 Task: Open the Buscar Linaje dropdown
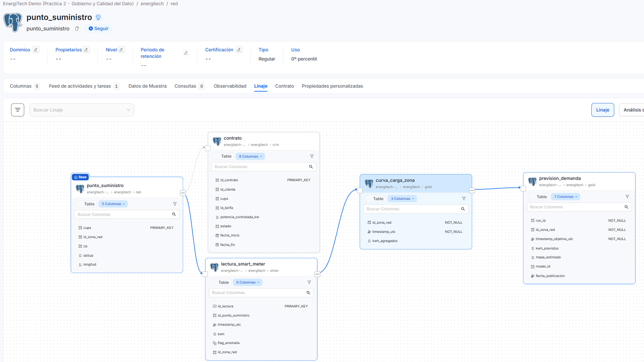point(82,110)
